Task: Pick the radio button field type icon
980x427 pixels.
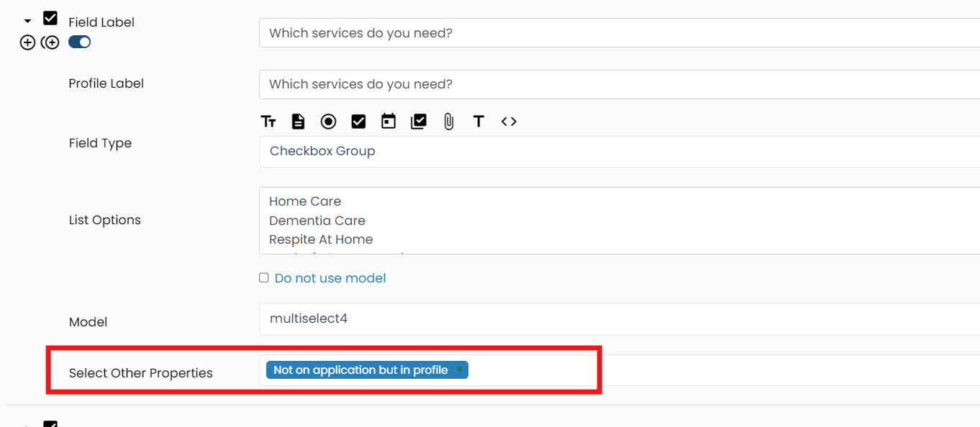Action: (x=328, y=121)
